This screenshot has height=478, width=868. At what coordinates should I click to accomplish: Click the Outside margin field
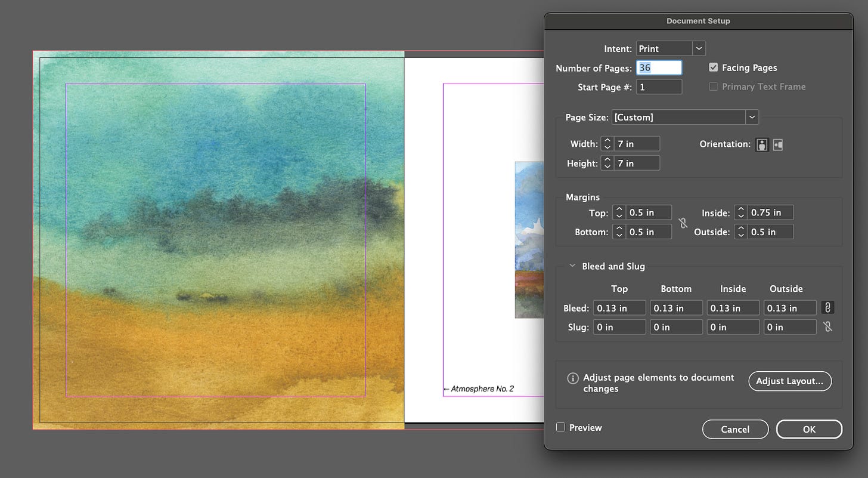770,232
